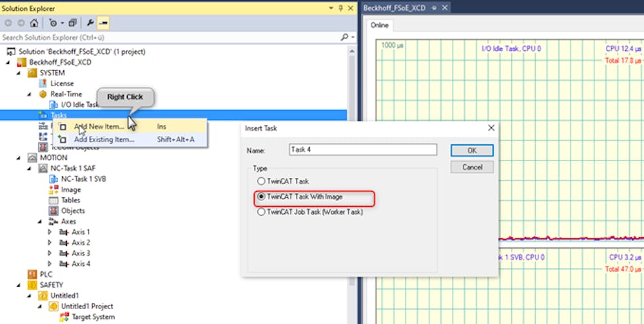Click Cancel in the Insert Task dialog
This screenshot has width=644, height=324.
point(472,167)
